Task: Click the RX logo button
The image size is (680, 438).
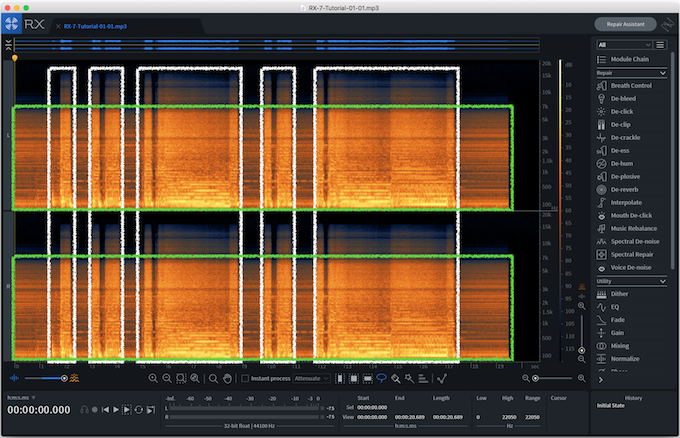Action: [12, 24]
